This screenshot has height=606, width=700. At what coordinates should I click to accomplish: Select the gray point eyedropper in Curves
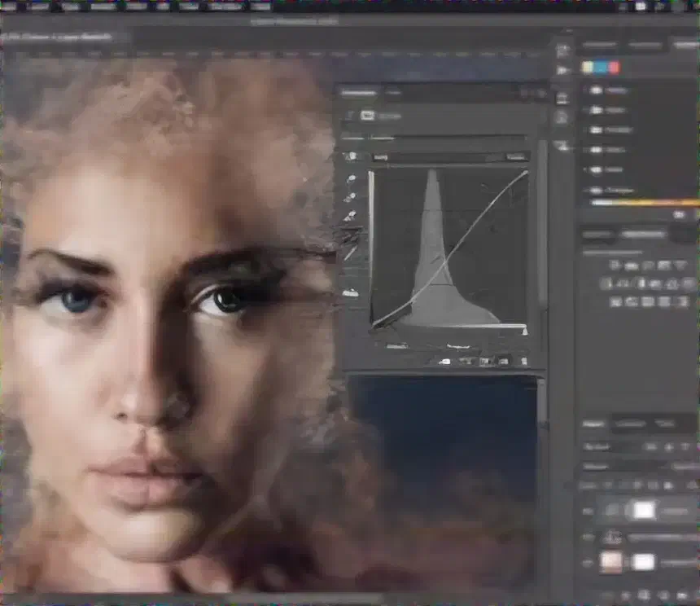[x=351, y=197]
